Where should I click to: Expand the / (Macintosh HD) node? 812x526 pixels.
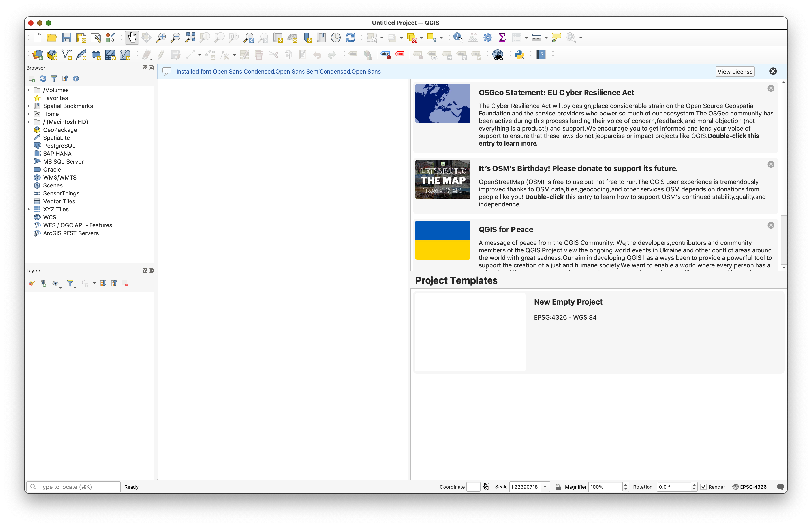(x=29, y=122)
